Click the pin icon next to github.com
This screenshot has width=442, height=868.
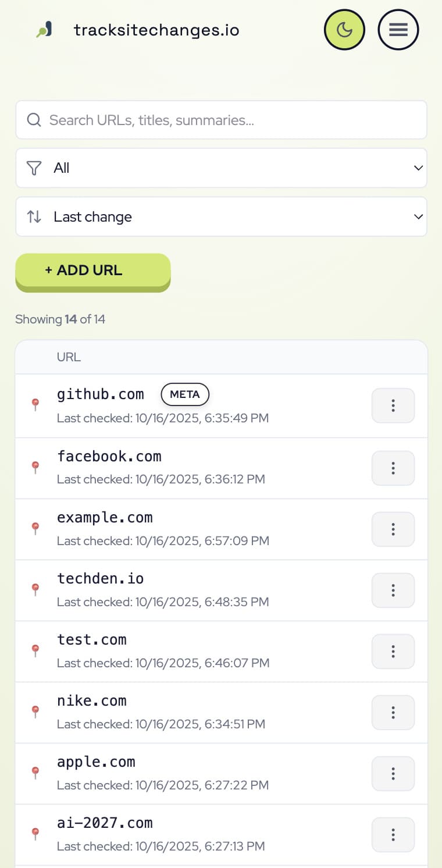coord(35,404)
